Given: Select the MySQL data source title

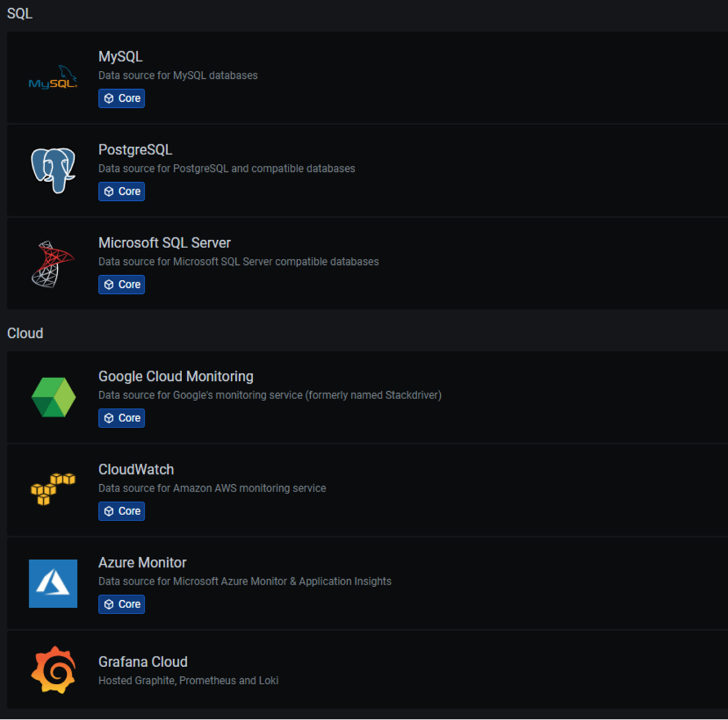Looking at the screenshot, I should pyautogui.click(x=120, y=57).
